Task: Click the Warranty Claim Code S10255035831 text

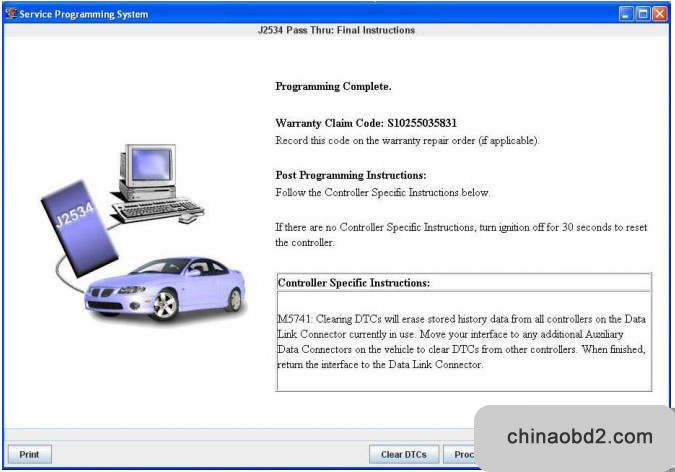Action: 366,123
